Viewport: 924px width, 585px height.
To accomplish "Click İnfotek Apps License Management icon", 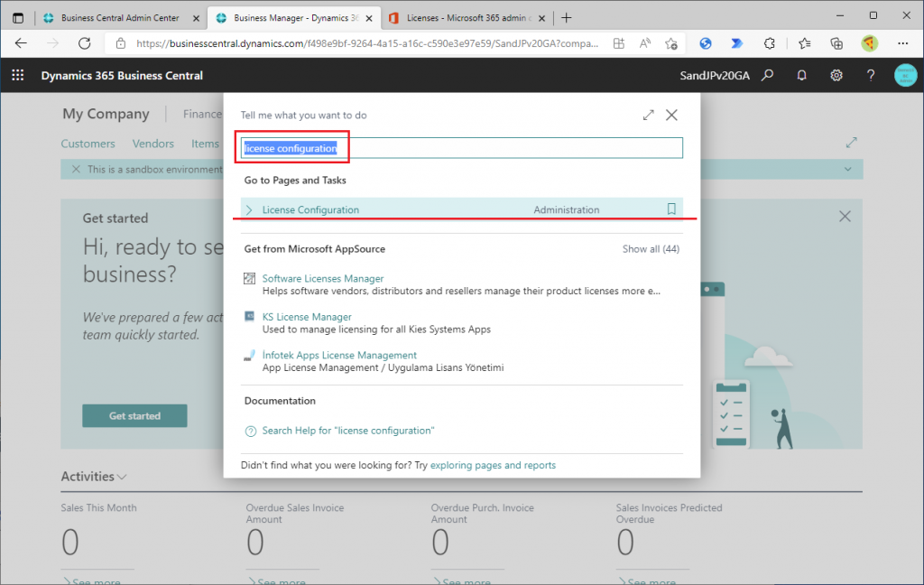I will [x=249, y=355].
